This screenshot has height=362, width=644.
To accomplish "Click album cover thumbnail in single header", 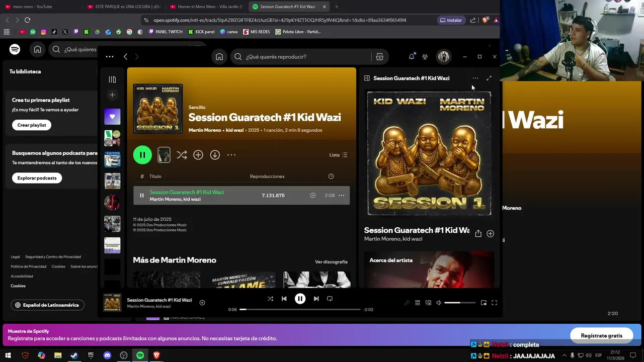I will tap(158, 109).
